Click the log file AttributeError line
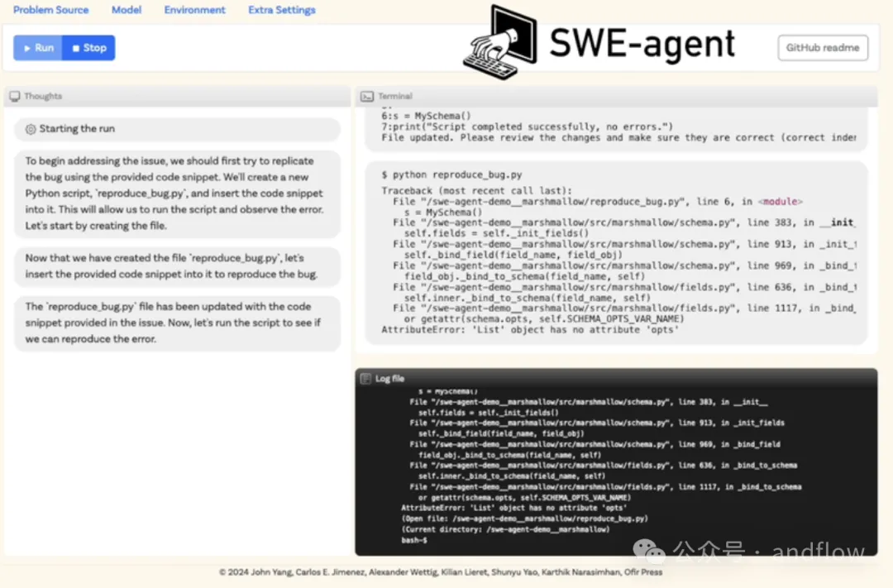 (x=513, y=508)
